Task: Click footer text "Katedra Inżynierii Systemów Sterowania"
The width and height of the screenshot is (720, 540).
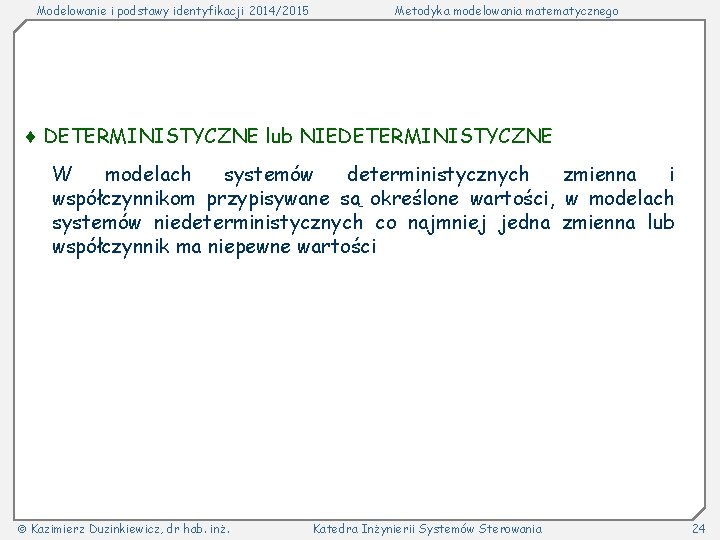Action: coord(428,529)
